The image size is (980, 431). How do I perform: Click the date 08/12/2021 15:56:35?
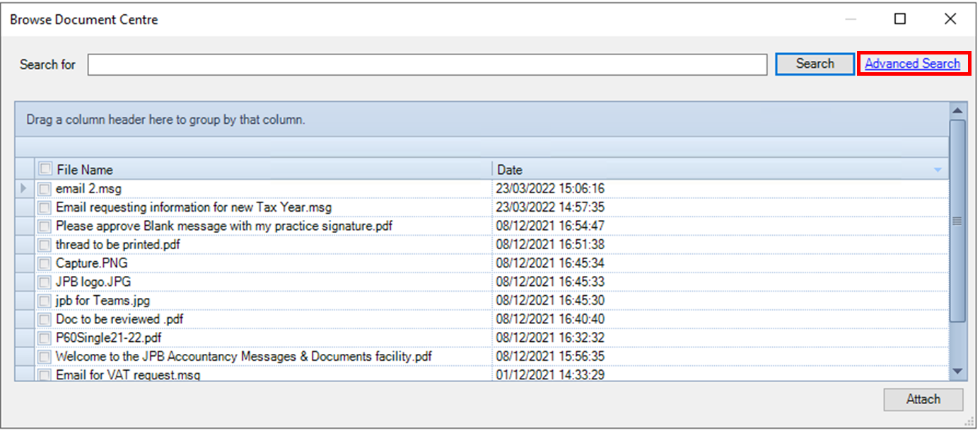550,357
